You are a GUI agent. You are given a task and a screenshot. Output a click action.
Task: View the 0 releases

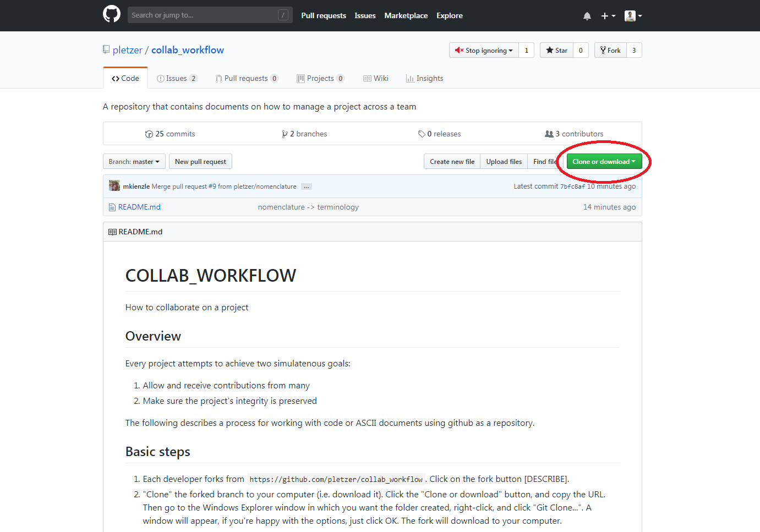[439, 134]
